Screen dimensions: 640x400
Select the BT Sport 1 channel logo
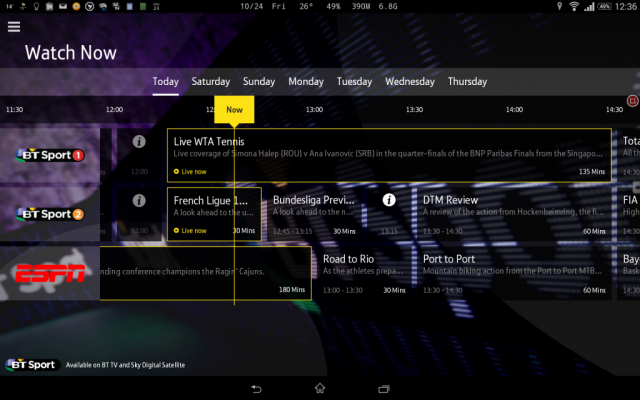point(50,155)
